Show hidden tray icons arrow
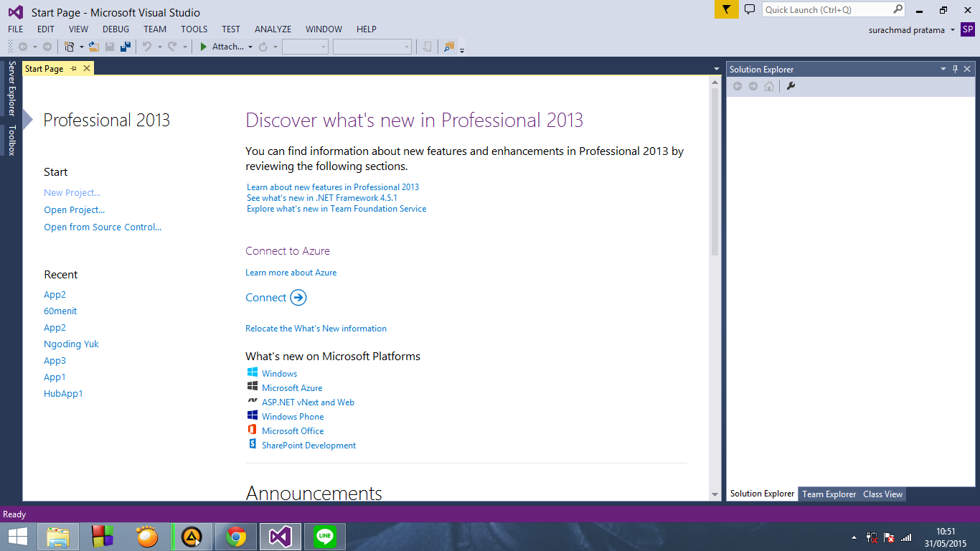Image resolution: width=980 pixels, height=551 pixels. pyautogui.click(x=854, y=537)
